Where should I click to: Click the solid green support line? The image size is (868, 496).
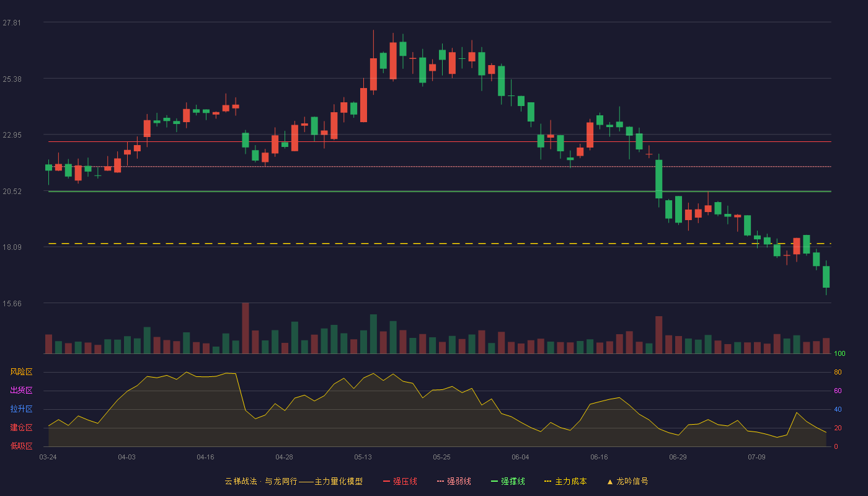(x=440, y=192)
